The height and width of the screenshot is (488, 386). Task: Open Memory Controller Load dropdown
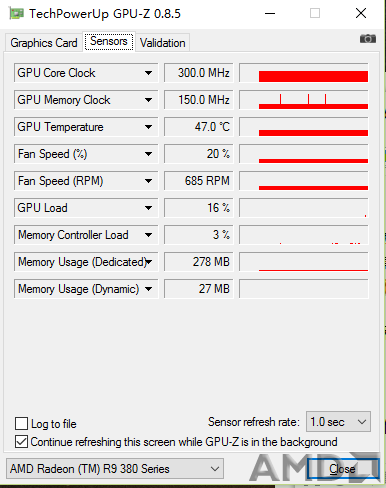pos(86,235)
